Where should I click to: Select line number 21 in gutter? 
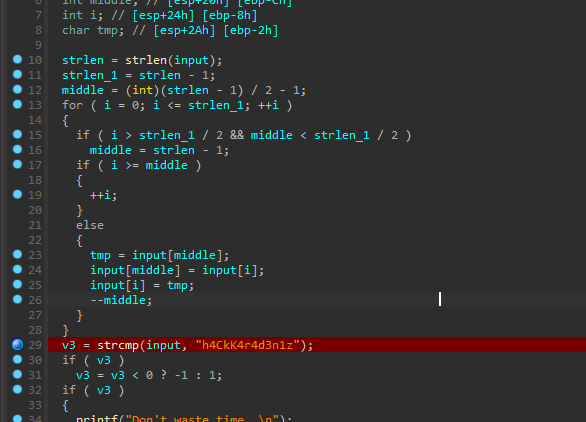[35, 225]
